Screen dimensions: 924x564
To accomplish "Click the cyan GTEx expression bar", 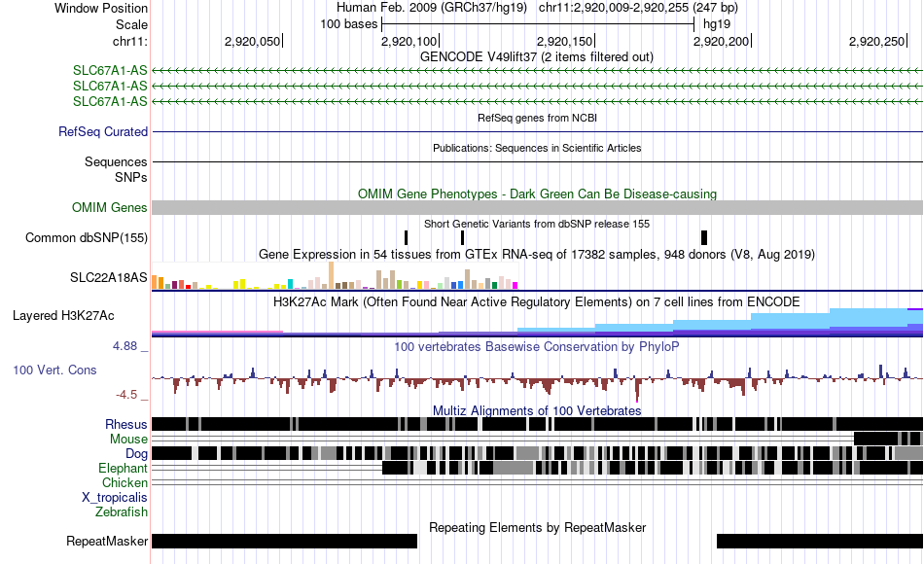I will point(290,284).
